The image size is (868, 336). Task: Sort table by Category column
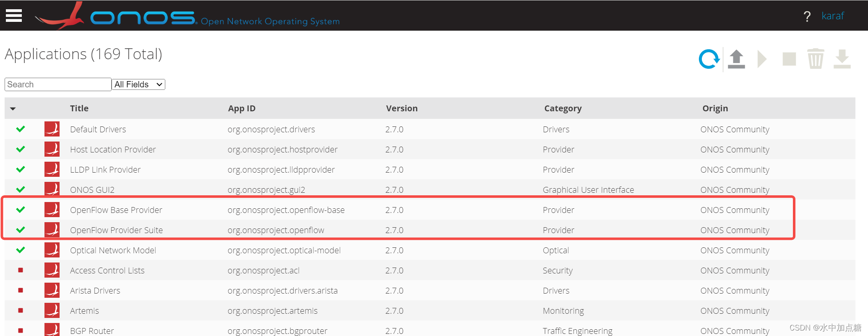point(563,108)
